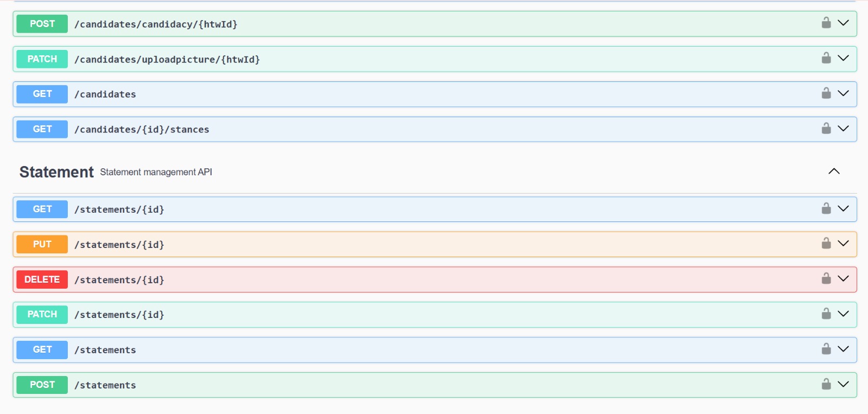Click path text /candidates/{id}/stances
The height and width of the screenshot is (414, 868).
pyautogui.click(x=142, y=130)
